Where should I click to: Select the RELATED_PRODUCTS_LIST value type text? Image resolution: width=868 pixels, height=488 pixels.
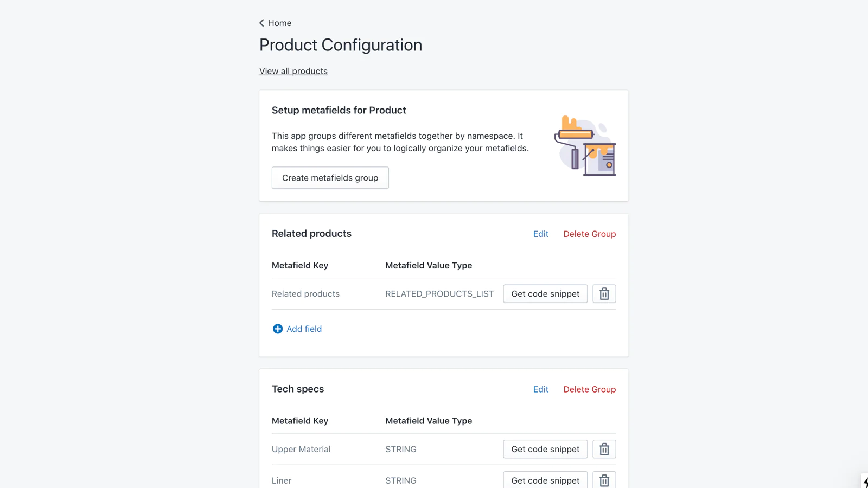pos(439,294)
